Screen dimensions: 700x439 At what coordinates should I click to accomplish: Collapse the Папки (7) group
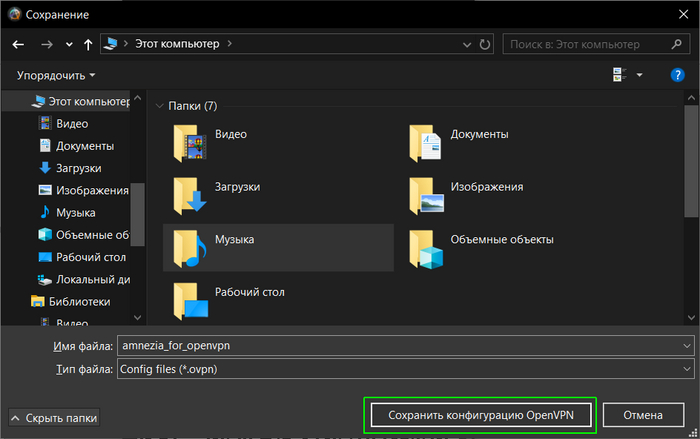160,106
